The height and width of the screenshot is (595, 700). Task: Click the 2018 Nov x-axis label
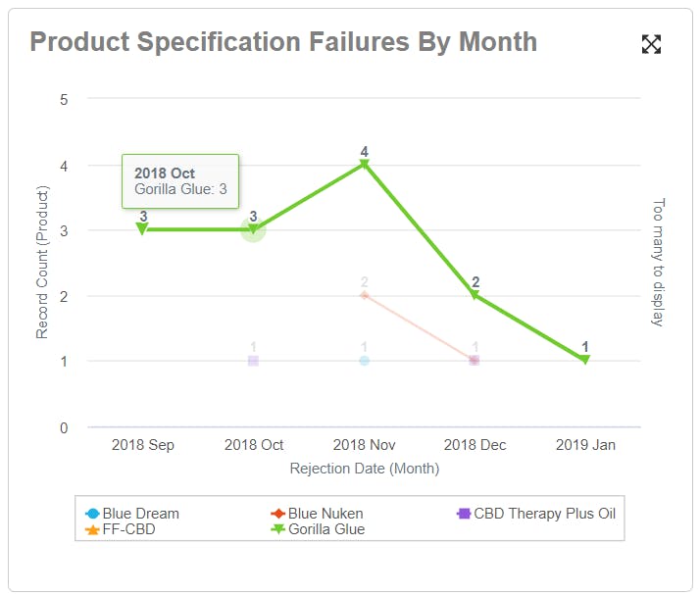(x=364, y=445)
